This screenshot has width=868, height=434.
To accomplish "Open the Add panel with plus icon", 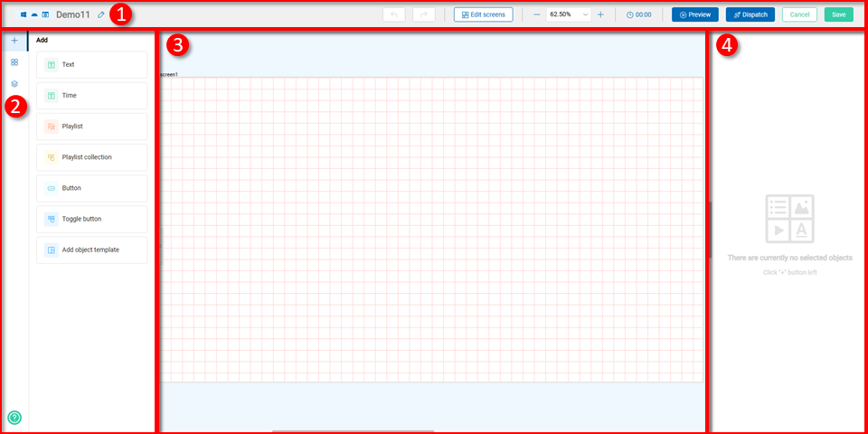I will coord(14,41).
